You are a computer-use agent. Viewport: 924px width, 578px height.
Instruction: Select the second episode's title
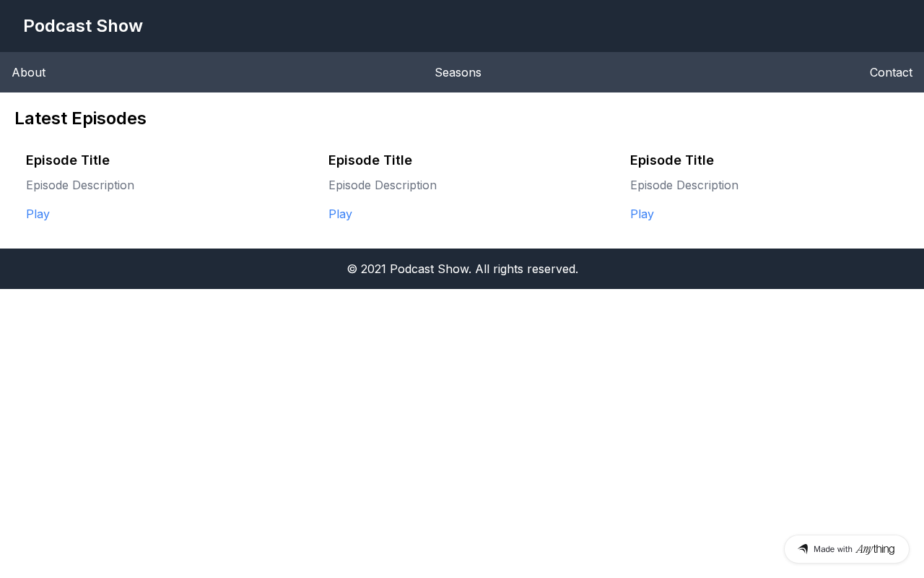pyautogui.click(x=370, y=160)
